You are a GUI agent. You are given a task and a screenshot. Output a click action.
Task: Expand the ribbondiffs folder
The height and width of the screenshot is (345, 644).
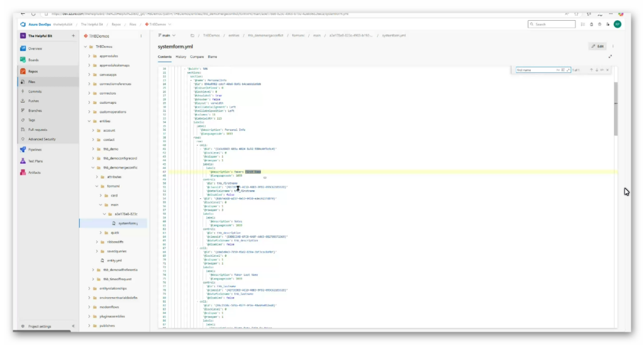tap(97, 242)
